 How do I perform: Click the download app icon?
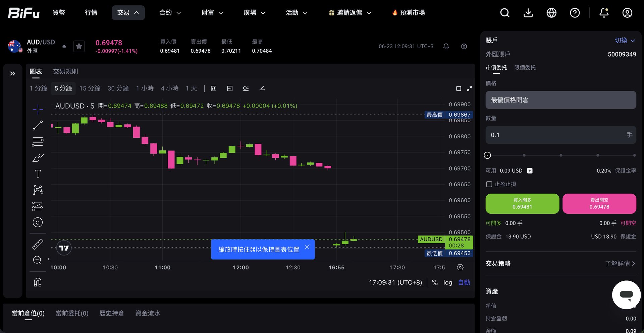tap(528, 13)
